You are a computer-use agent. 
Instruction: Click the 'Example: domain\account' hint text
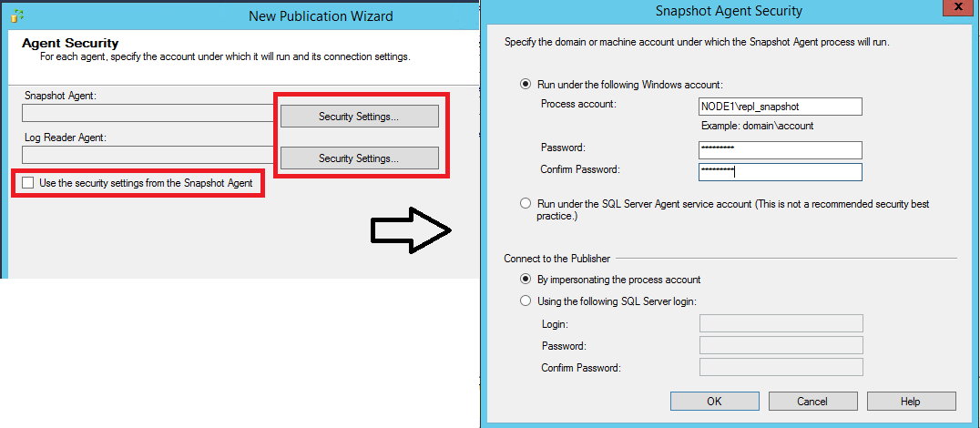[758, 126]
